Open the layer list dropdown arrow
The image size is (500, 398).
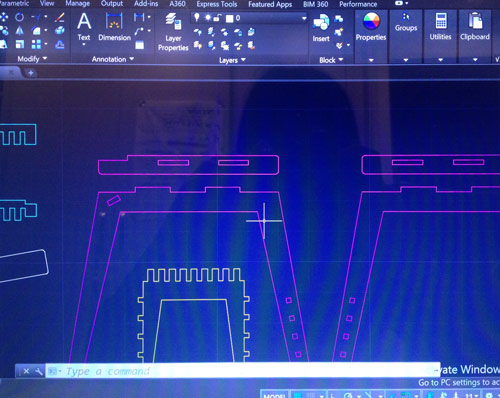[x=304, y=18]
